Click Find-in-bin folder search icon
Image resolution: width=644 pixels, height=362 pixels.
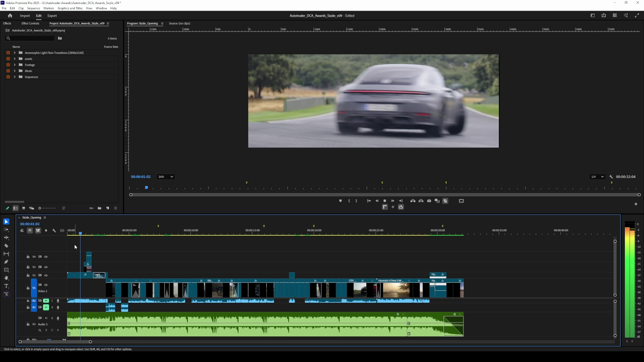pos(60,38)
